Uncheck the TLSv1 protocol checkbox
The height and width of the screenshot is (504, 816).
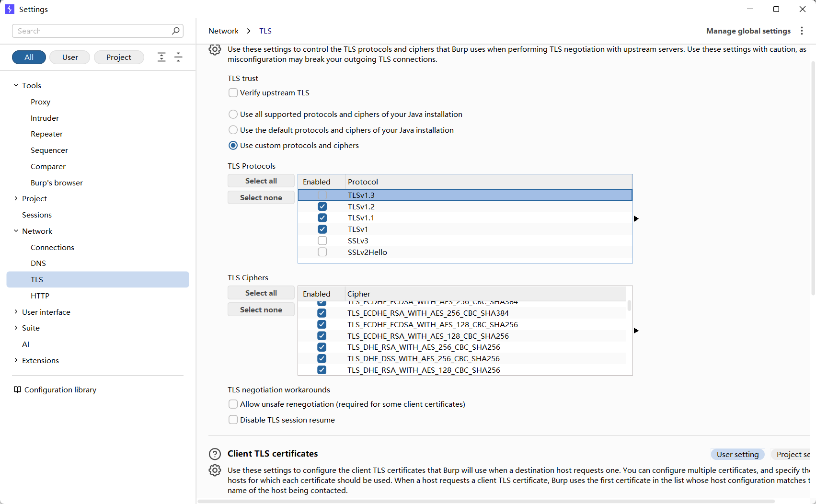(322, 229)
